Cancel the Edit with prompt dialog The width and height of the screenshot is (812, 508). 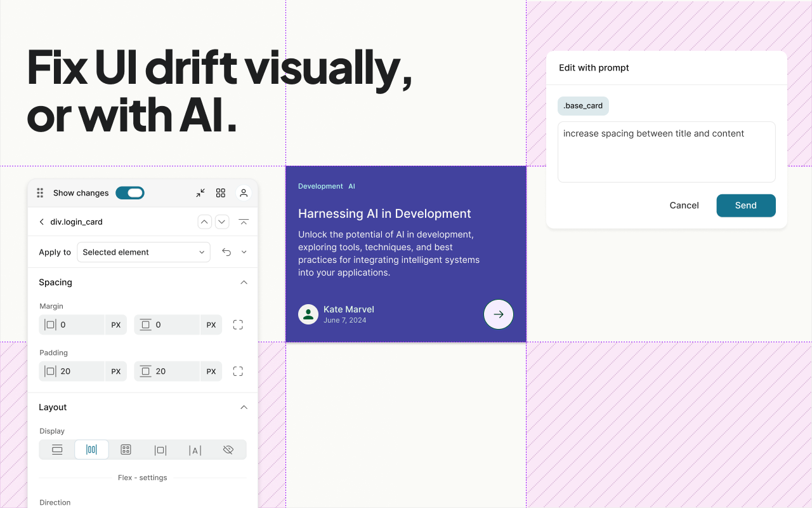click(684, 206)
